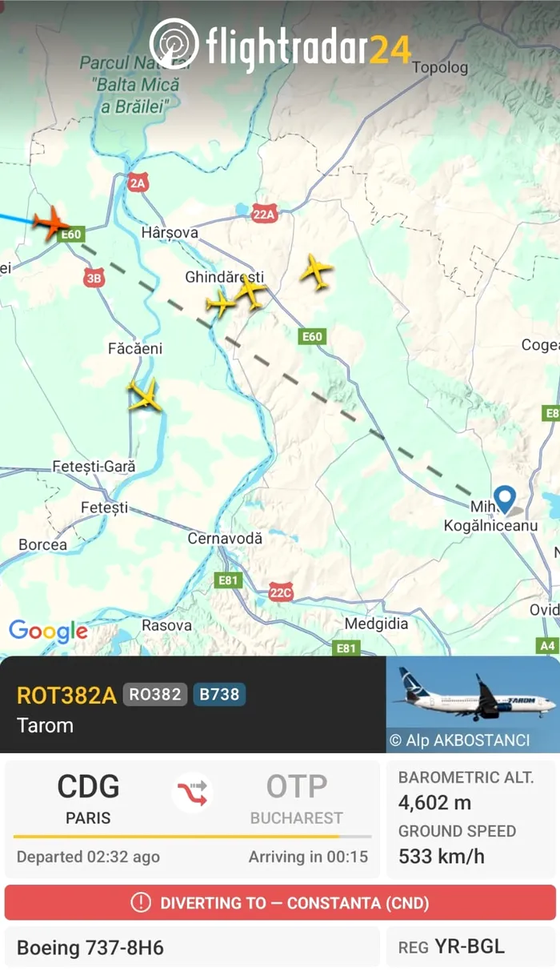Viewport: 560px width, 971px height.
Task: Tap the RO382 flight number badge
Action: click(155, 694)
